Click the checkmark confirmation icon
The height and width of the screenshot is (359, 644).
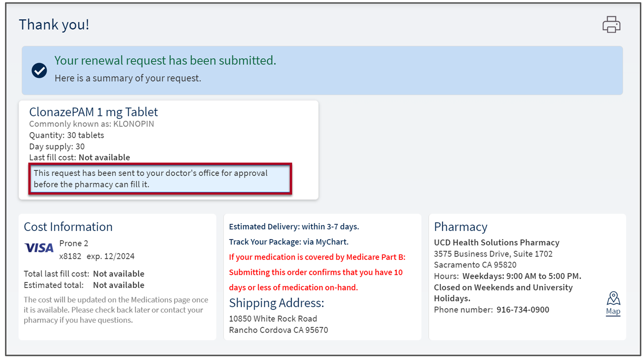pyautogui.click(x=39, y=70)
